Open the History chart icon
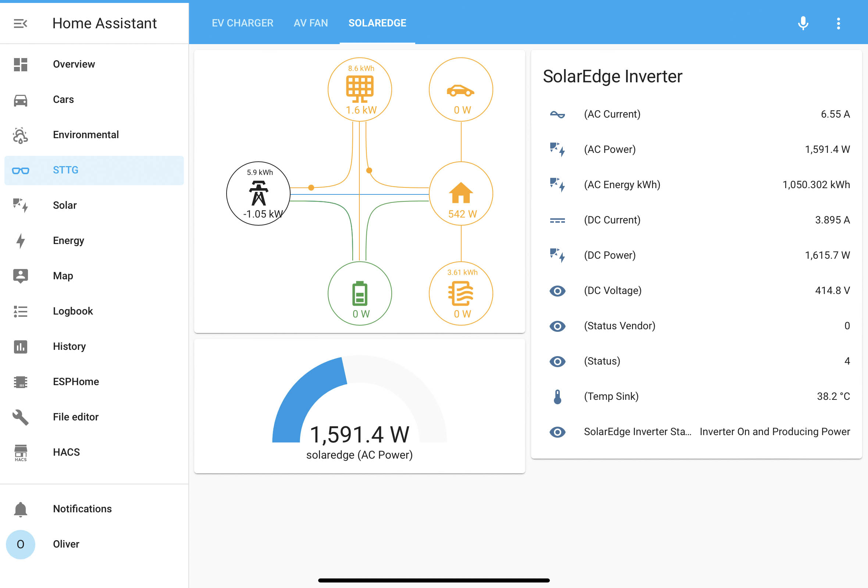The height and width of the screenshot is (588, 868). tap(21, 347)
